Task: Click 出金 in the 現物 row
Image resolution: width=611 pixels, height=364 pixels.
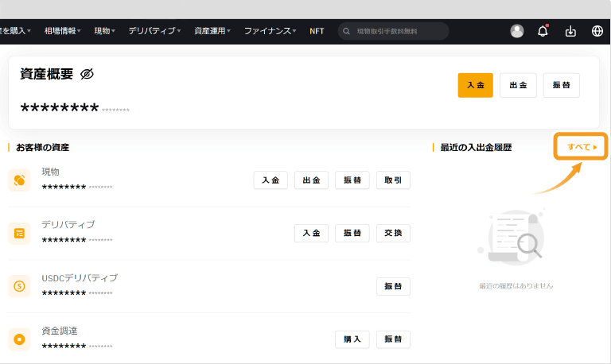Action: pos(311,180)
